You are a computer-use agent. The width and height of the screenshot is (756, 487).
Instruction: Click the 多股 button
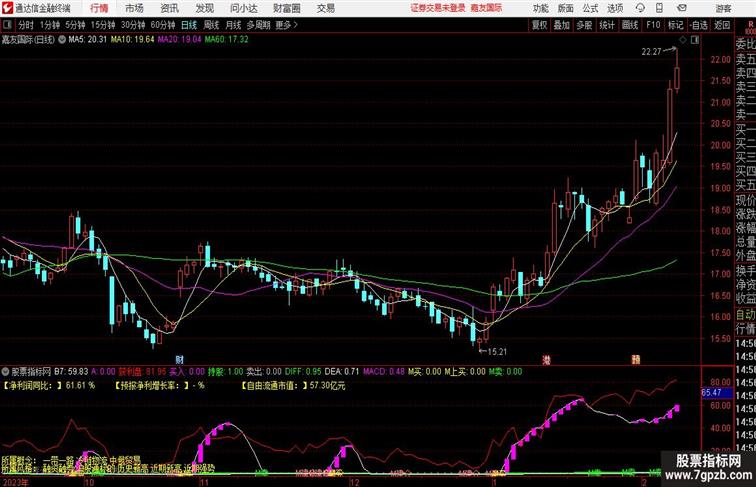point(584,25)
